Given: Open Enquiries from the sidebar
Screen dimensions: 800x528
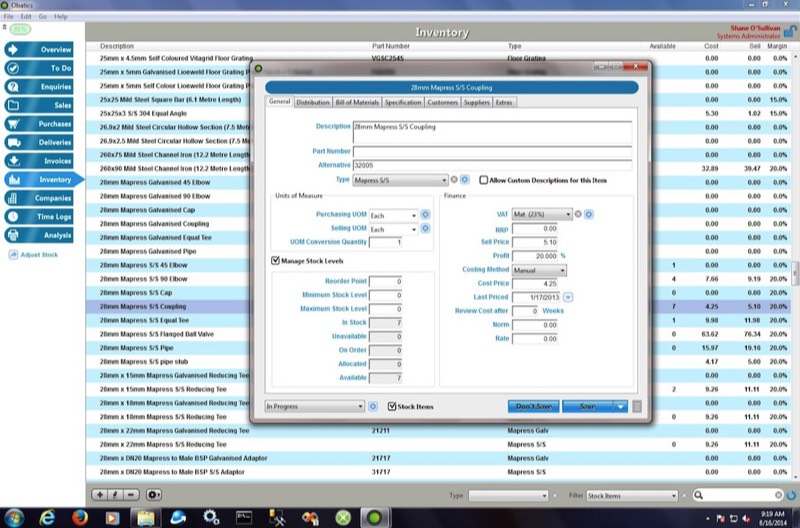Looking at the screenshot, I should [x=39, y=87].
